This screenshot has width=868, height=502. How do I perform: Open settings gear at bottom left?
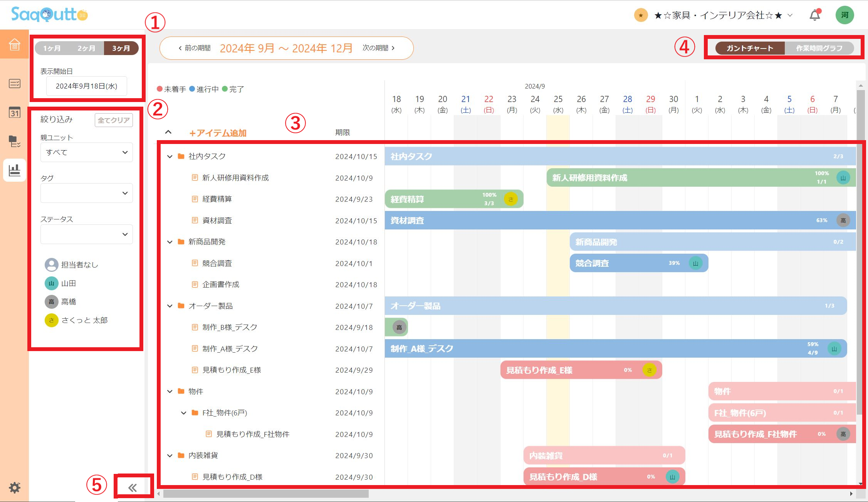pos(15,488)
